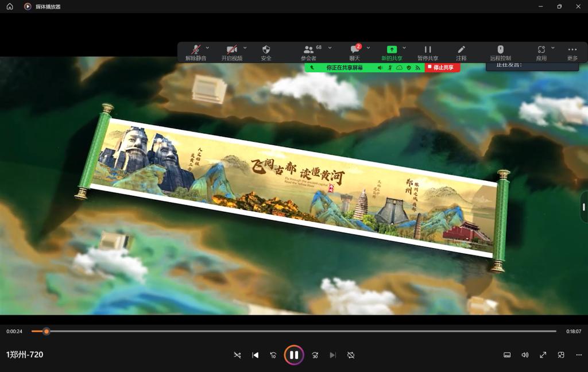Pause the video playback

click(x=293, y=355)
